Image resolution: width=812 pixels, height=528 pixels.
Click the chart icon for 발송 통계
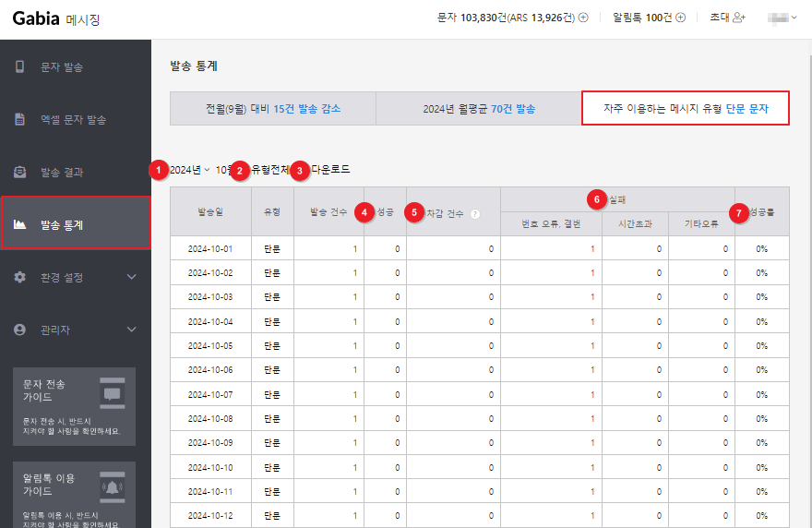coord(19,224)
